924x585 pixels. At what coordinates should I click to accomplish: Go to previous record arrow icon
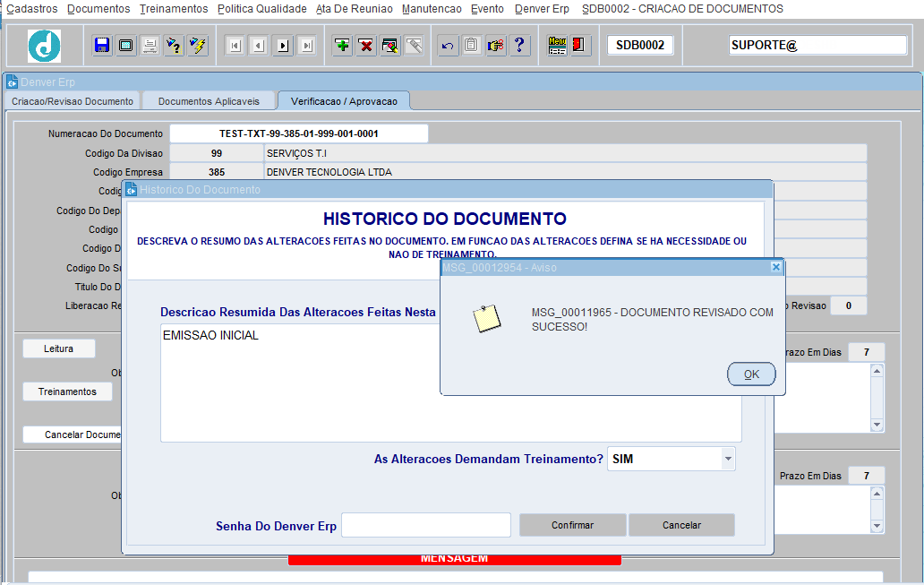coord(259,46)
